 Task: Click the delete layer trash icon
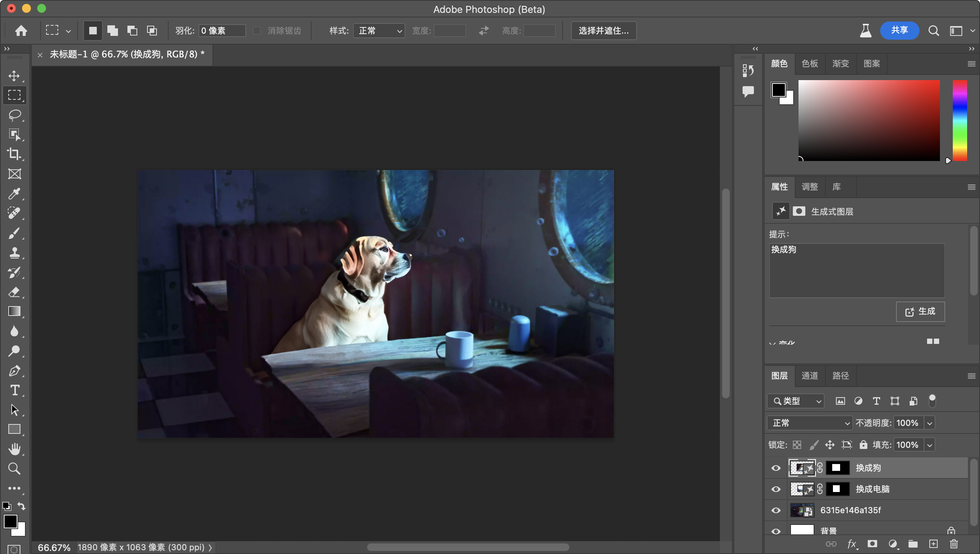(x=954, y=544)
